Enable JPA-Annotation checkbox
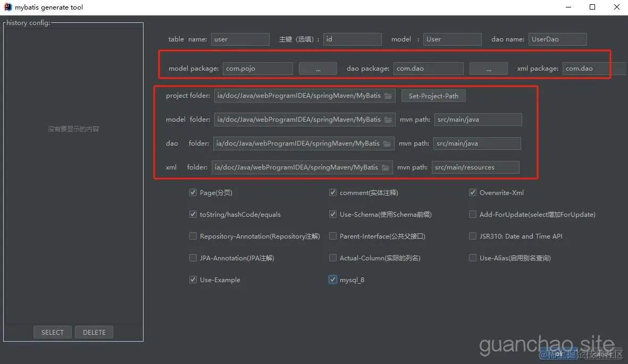The width and height of the screenshot is (628, 364). [x=193, y=258]
